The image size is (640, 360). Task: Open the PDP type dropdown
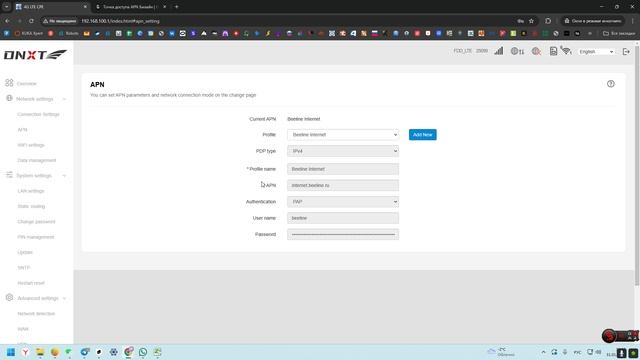click(343, 151)
